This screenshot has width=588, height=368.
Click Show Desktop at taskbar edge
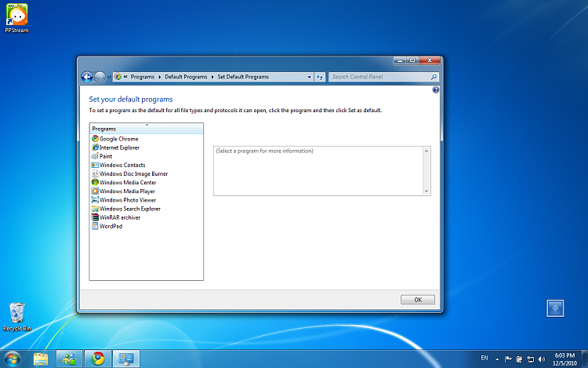click(x=585, y=359)
